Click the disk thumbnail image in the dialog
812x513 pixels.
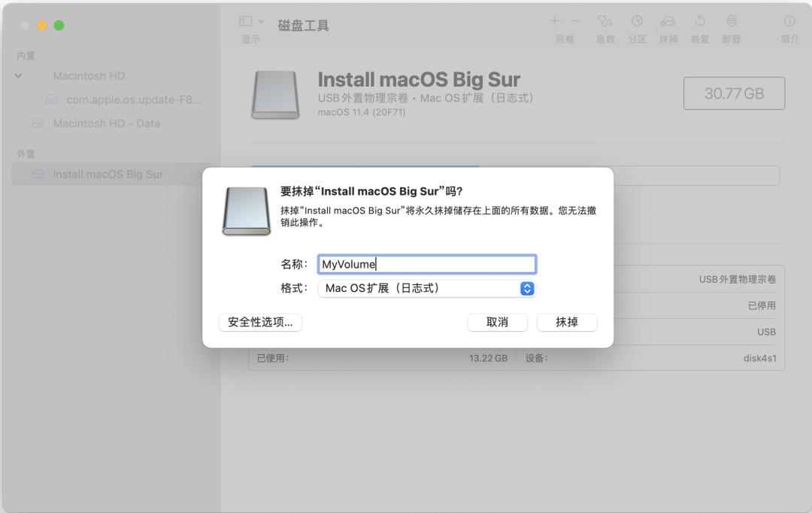tap(247, 211)
